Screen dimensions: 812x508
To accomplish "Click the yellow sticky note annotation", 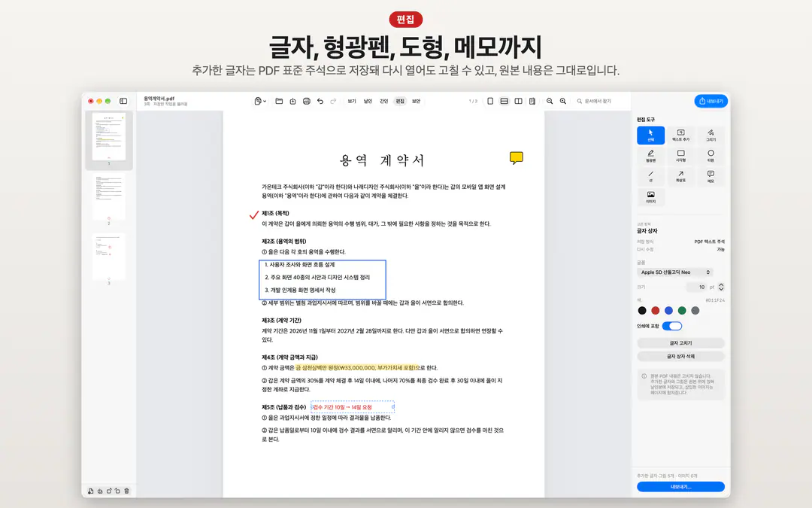I will point(517,157).
